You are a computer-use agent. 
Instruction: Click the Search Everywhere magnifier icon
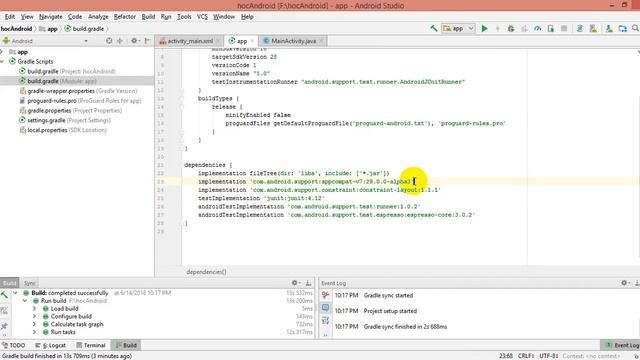pyautogui.click(x=635, y=29)
